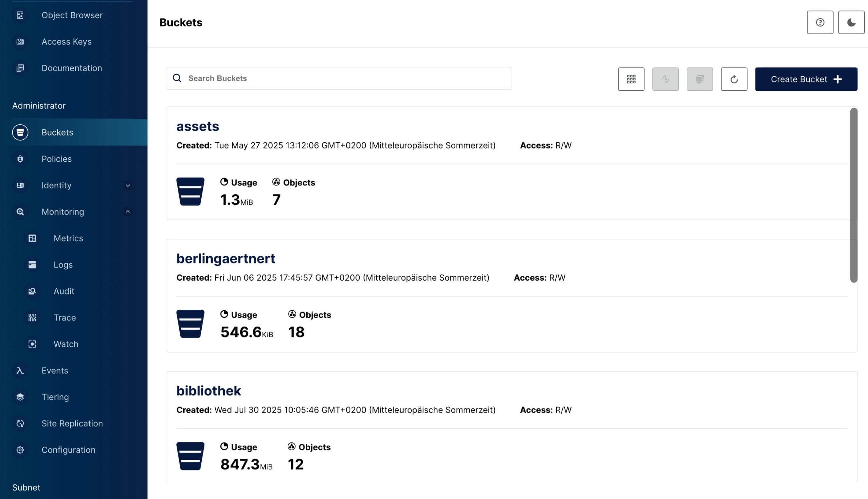This screenshot has width=868, height=499.
Task: Click the Trace icon in sidebar
Action: click(x=32, y=318)
